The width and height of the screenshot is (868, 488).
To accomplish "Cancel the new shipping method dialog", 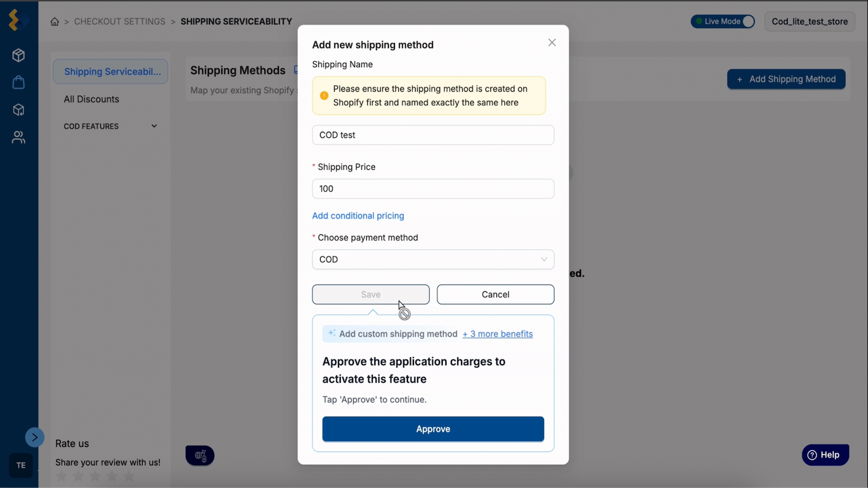I will click(495, 294).
